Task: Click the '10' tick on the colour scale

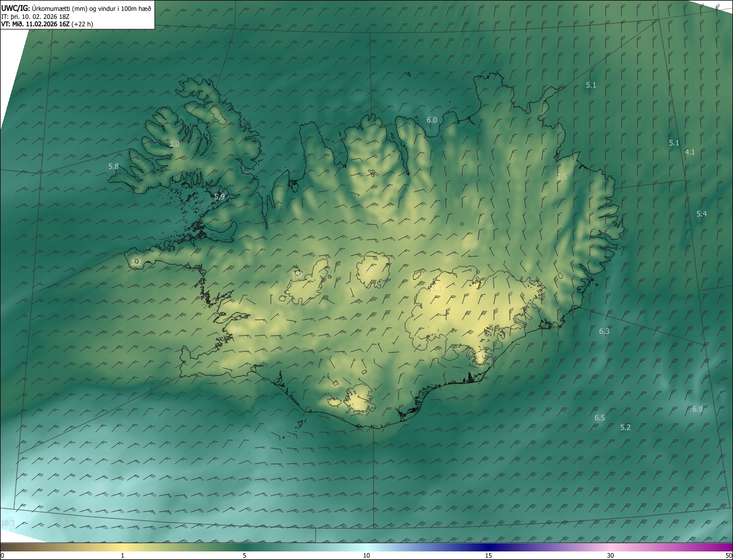Action: 366,555
